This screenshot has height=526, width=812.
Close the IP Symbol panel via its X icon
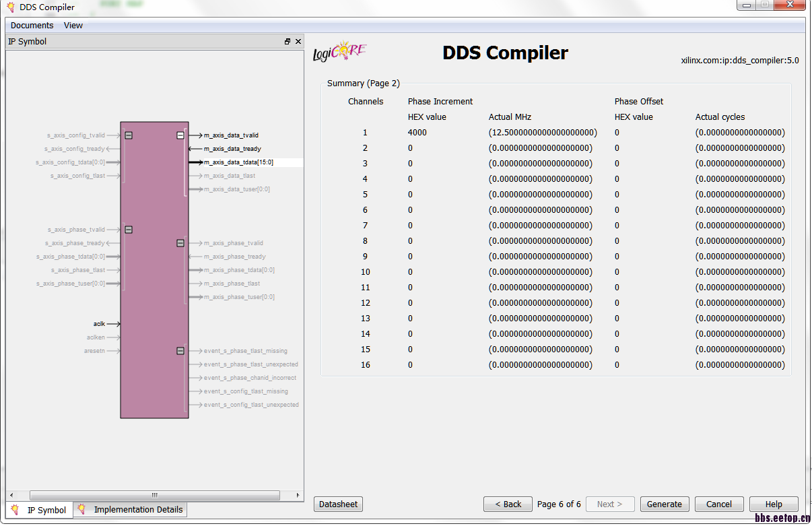298,41
